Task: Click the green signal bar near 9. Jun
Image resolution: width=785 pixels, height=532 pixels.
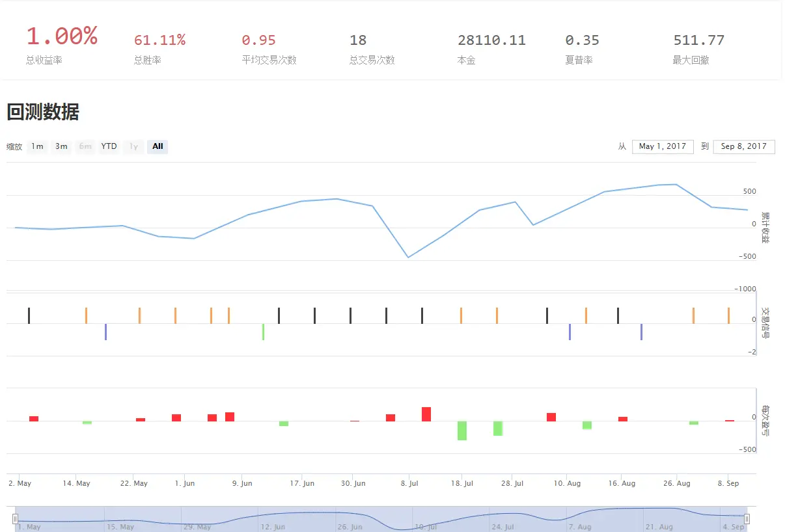Action: click(263, 332)
